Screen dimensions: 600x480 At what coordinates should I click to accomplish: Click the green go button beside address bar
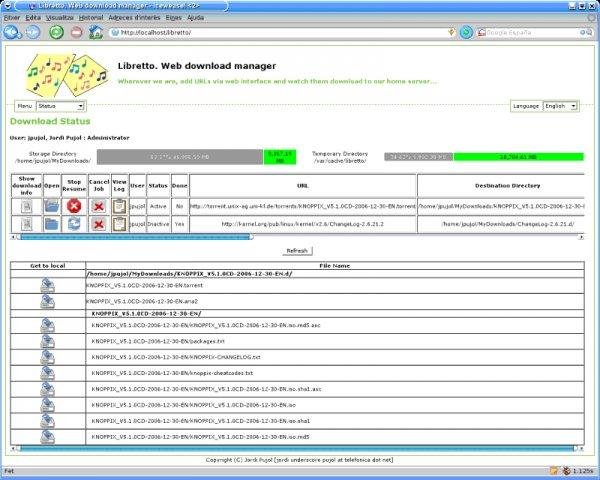466,33
